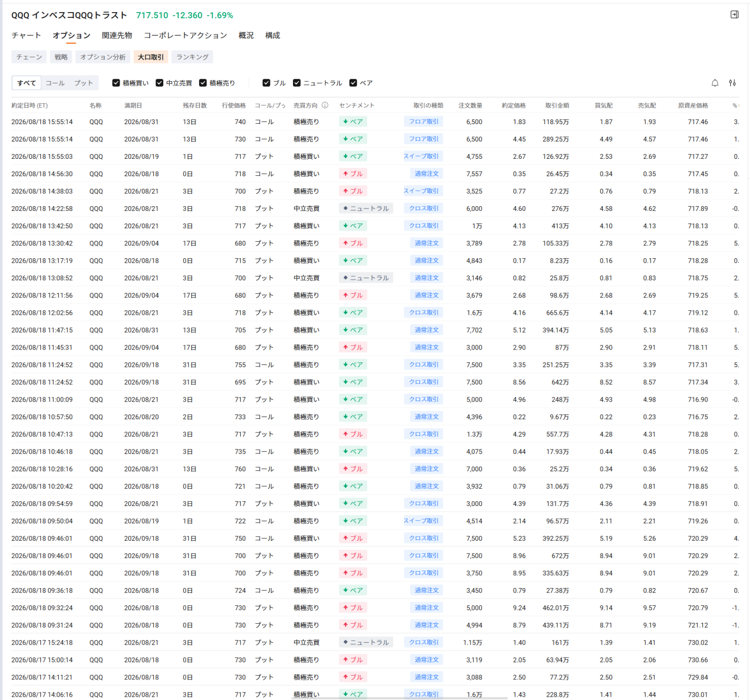The width and height of the screenshot is (750, 700).
Task: Sort by 原資産価格 column header
Action: pyautogui.click(x=693, y=105)
